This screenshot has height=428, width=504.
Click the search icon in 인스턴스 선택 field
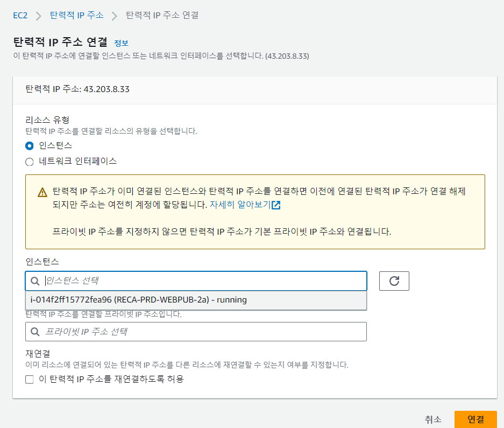point(35,281)
